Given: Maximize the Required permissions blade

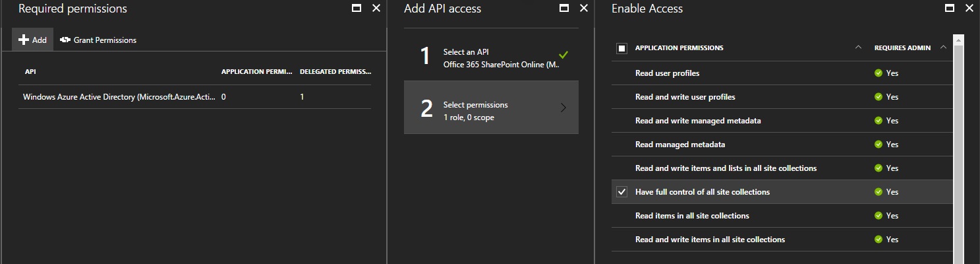Looking at the screenshot, I should (357, 9).
